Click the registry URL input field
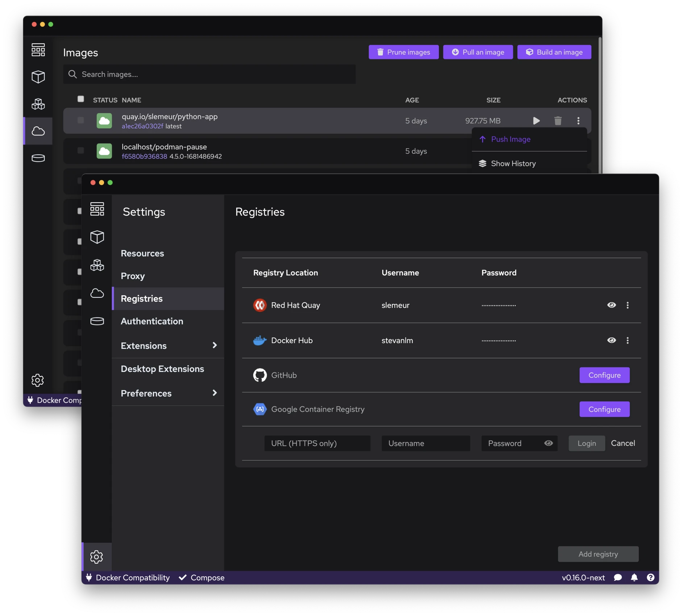Image resolution: width=683 pixels, height=616 pixels. coord(317,443)
